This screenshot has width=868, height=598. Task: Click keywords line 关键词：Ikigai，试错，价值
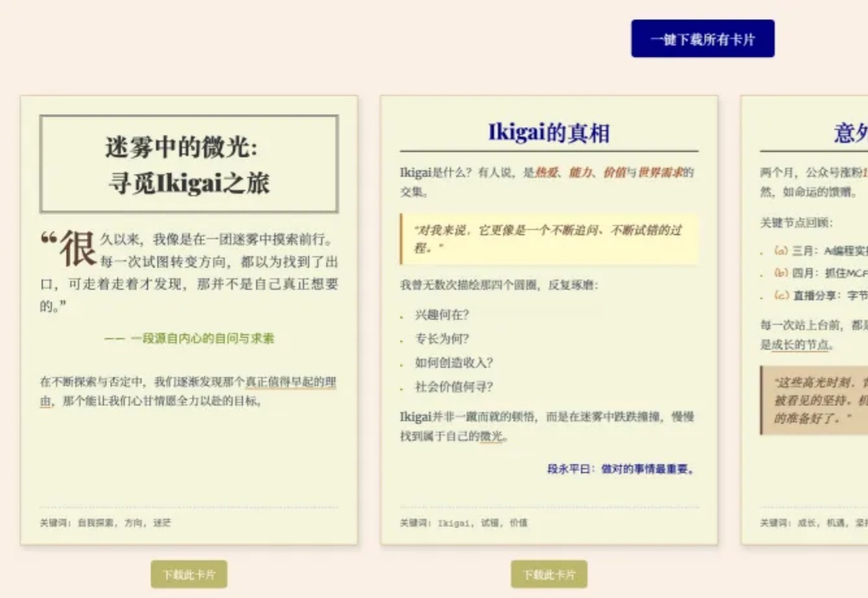point(464,522)
